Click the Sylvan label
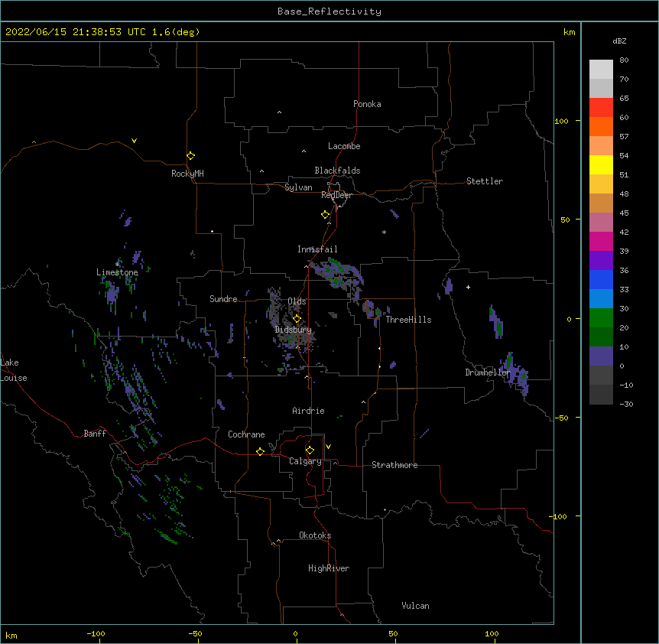Screen dimensions: 659x644 click(x=298, y=187)
